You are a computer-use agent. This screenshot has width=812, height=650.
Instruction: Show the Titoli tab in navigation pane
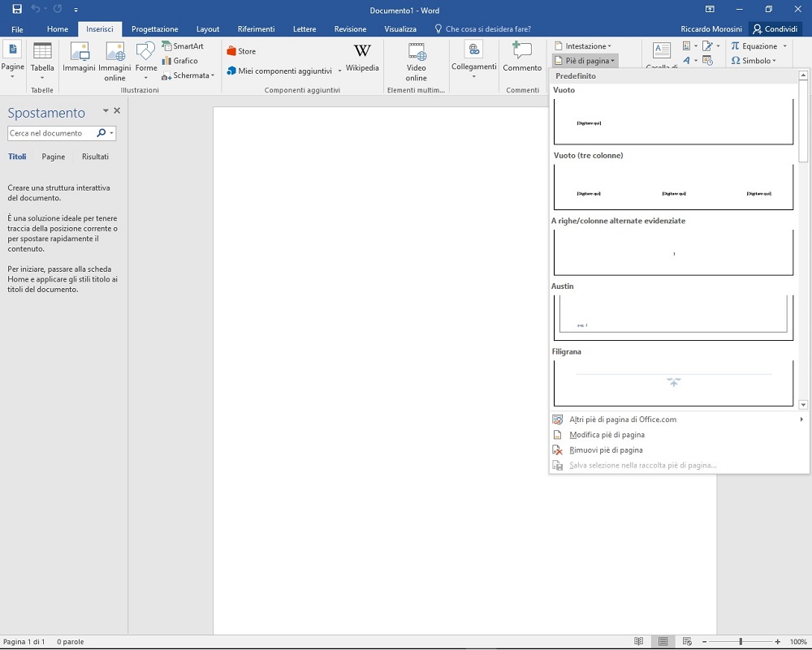[x=17, y=157]
